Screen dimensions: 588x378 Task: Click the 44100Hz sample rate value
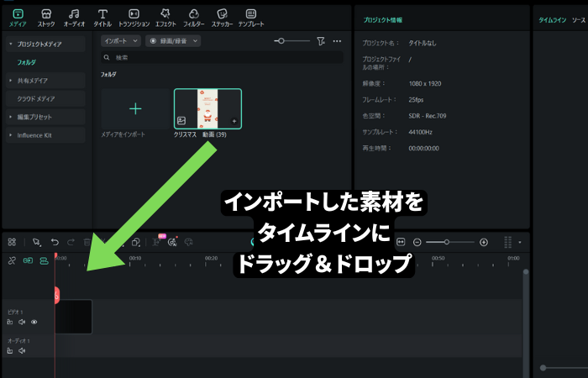pos(420,132)
